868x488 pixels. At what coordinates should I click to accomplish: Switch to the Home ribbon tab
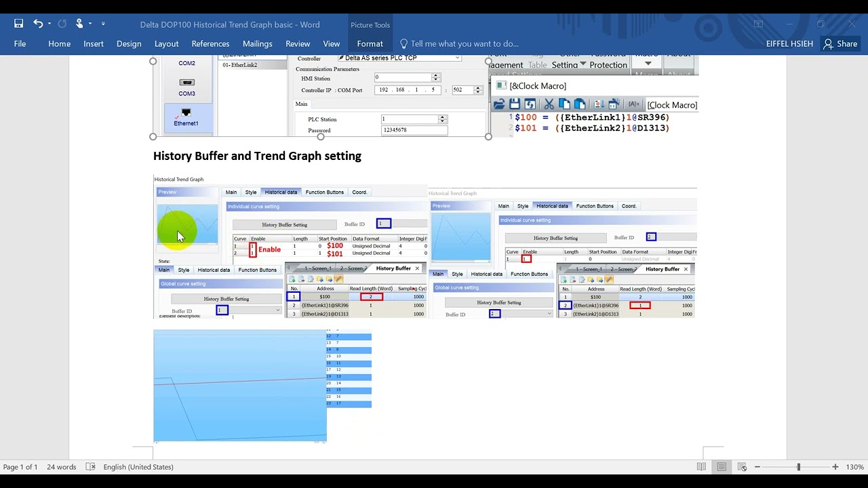click(59, 43)
